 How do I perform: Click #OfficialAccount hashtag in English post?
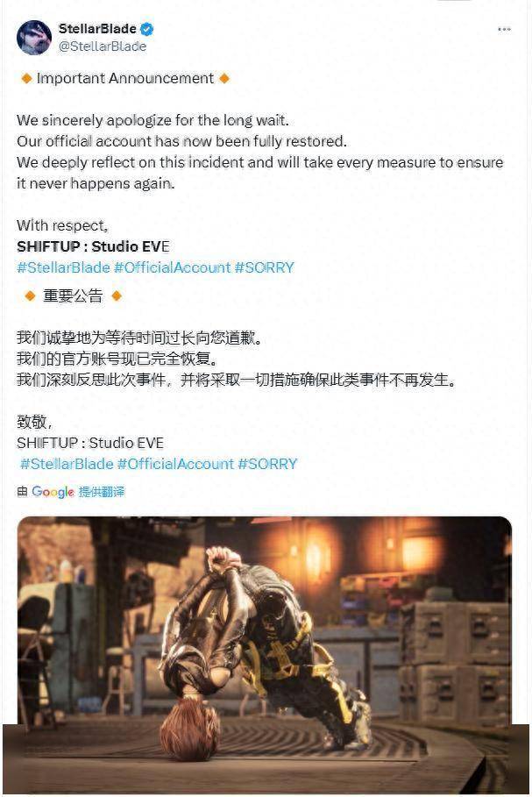point(173,267)
